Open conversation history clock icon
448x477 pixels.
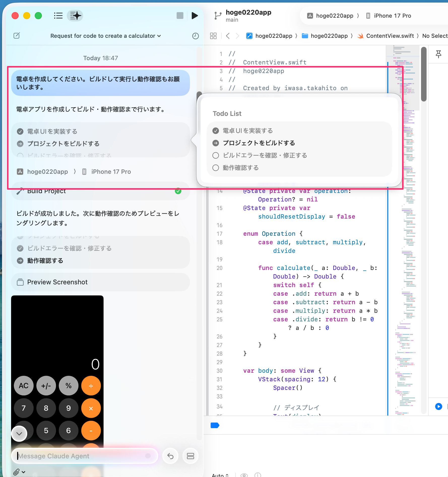click(x=196, y=36)
